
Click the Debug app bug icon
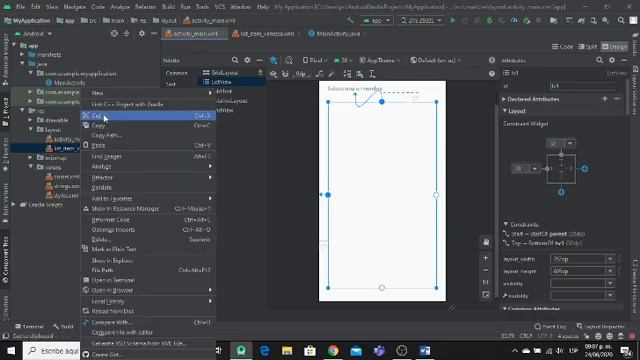pyautogui.click(x=489, y=20)
